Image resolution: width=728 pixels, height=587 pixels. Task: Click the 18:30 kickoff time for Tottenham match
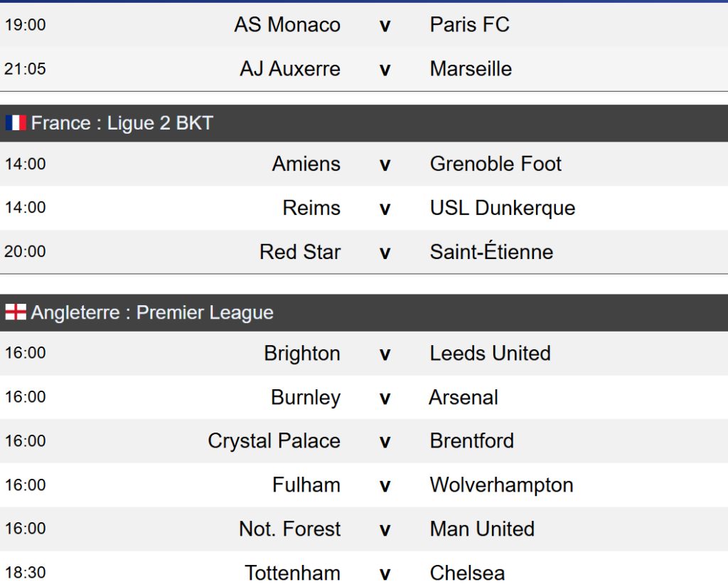pyautogui.click(x=26, y=573)
